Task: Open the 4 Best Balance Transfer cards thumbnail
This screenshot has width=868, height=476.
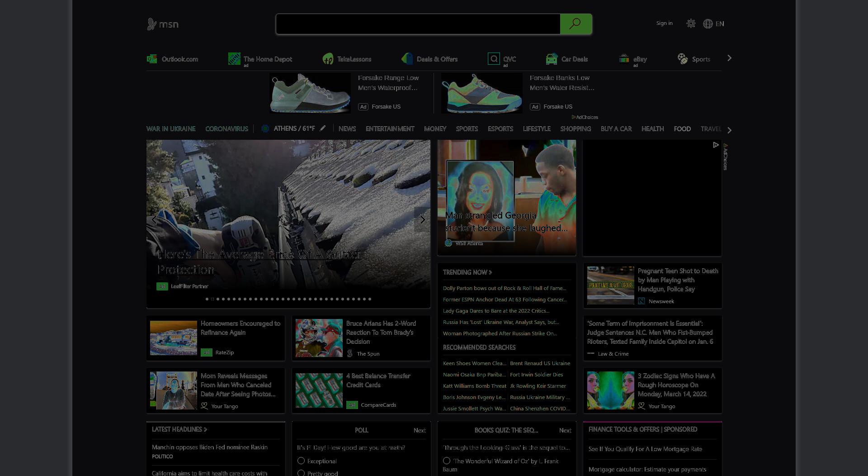Action: tap(319, 390)
